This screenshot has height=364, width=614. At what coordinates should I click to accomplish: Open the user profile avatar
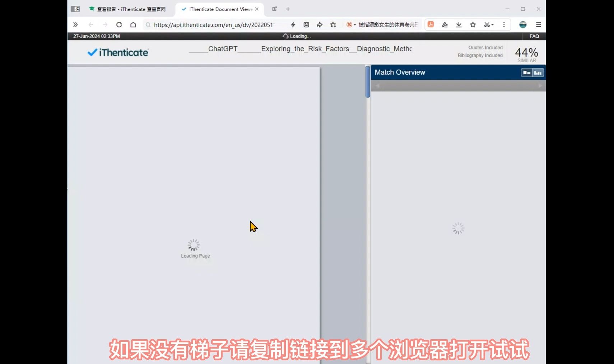pyautogui.click(x=523, y=25)
